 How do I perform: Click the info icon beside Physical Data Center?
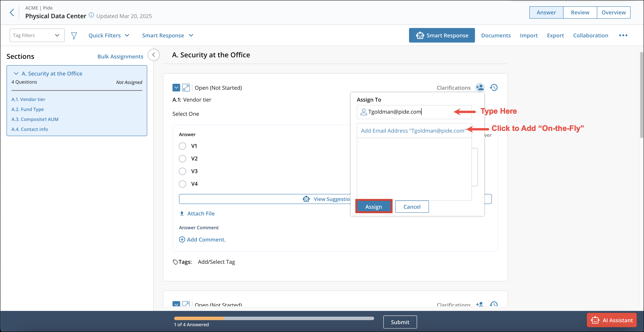pos(91,15)
